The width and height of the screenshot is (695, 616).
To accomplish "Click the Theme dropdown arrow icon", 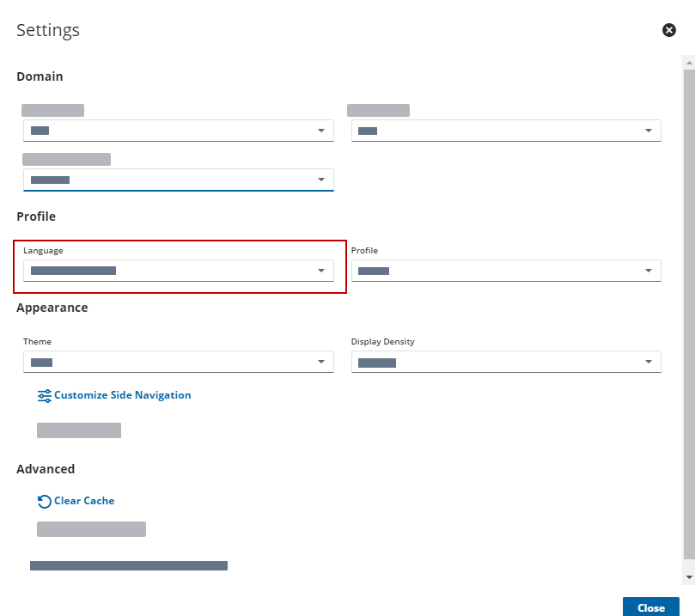I will click(321, 362).
